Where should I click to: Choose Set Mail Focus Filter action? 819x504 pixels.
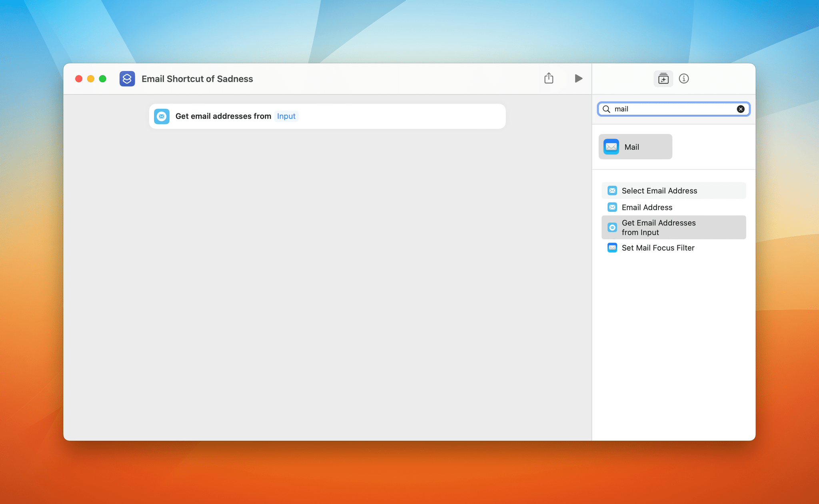[x=673, y=248]
